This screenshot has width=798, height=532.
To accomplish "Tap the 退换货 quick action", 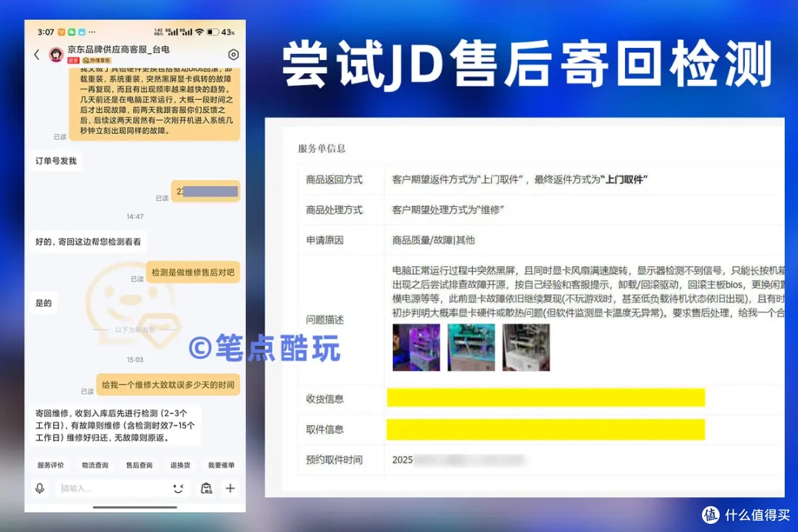I will (180, 465).
